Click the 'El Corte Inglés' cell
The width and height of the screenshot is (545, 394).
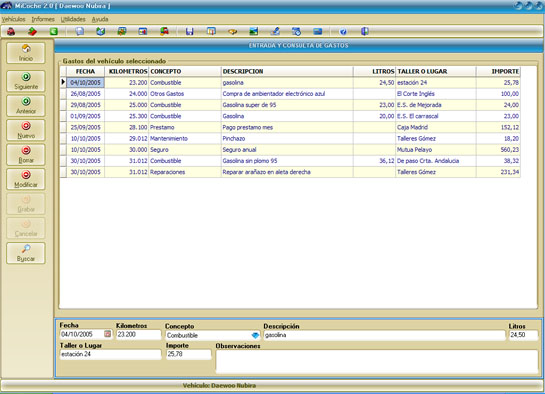[x=436, y=94]
